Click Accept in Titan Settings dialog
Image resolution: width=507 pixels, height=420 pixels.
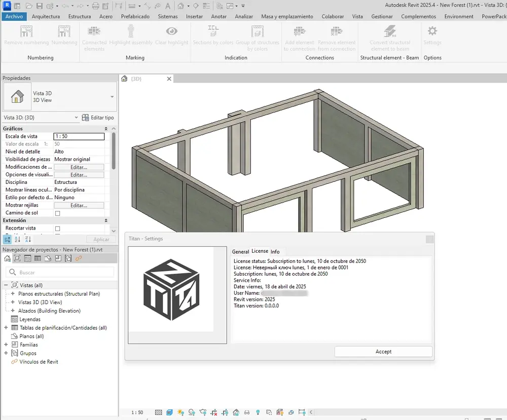click(383, 352)
